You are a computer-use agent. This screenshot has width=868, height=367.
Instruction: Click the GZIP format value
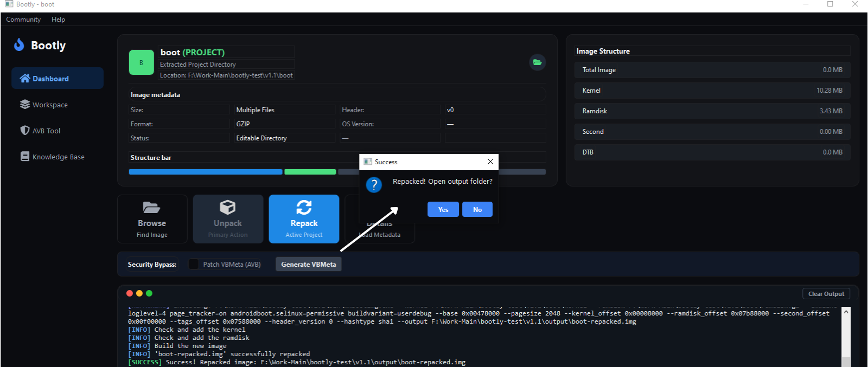(243, 124)
